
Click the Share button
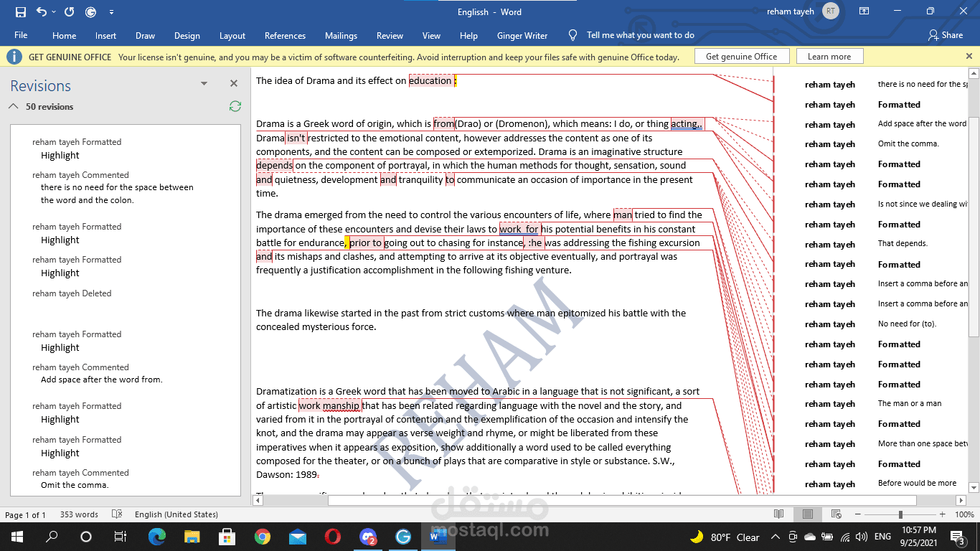(x=946, y=35)
